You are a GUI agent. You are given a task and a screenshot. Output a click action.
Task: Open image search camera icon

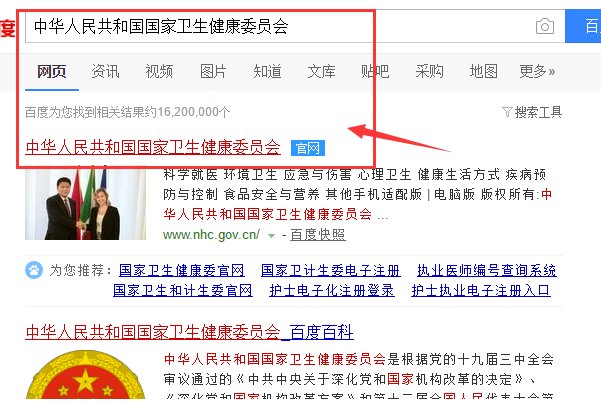545,26
